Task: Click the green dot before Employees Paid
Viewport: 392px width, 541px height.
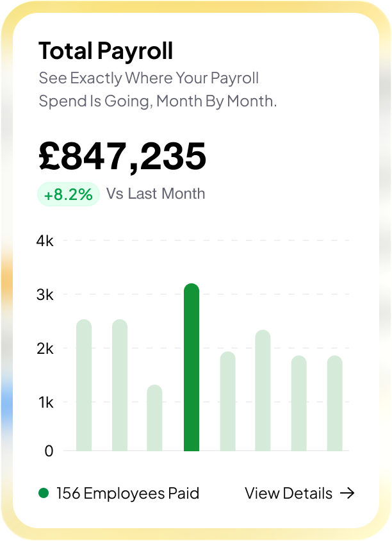Action: (44, 493)
